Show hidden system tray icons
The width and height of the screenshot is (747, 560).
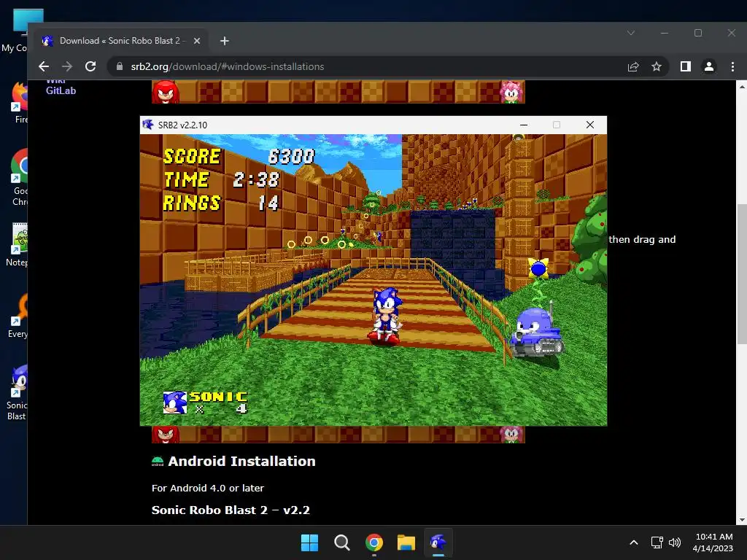(634, 542)
